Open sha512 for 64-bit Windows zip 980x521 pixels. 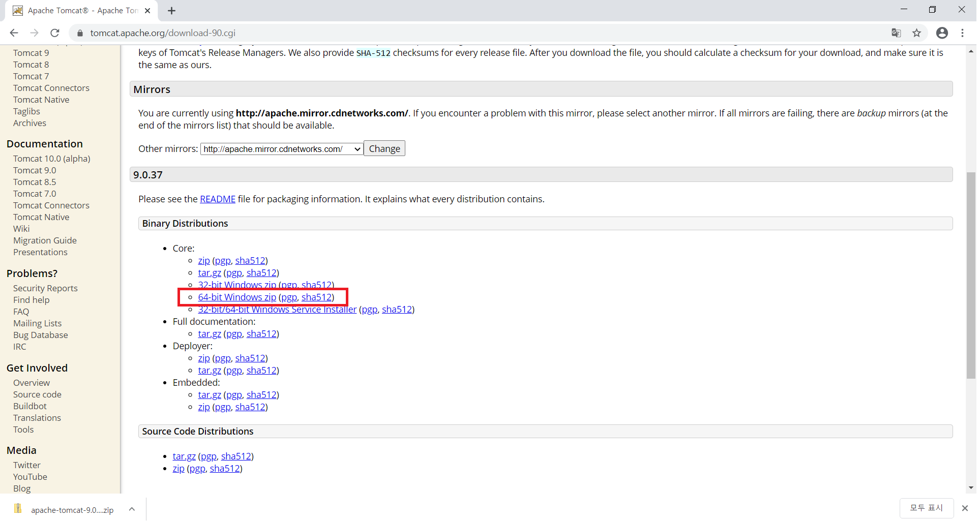316,297
